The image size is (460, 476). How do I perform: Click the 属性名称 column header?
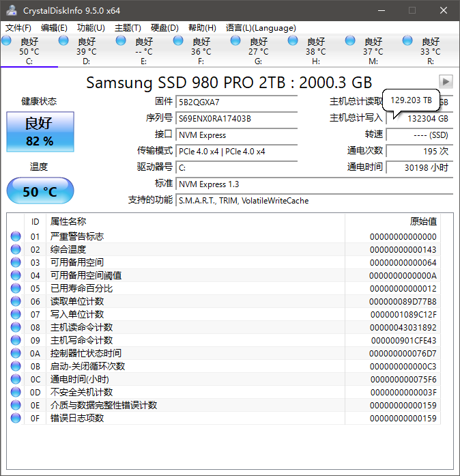coord(68,221)
